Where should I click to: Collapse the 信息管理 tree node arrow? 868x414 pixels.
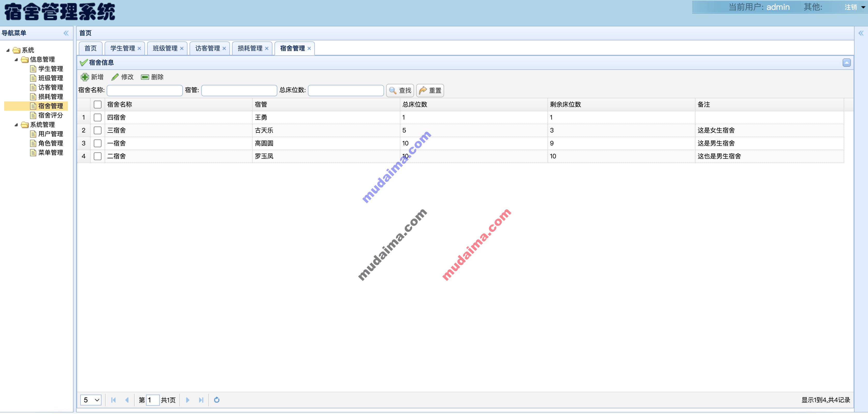(x=16, y=60)
